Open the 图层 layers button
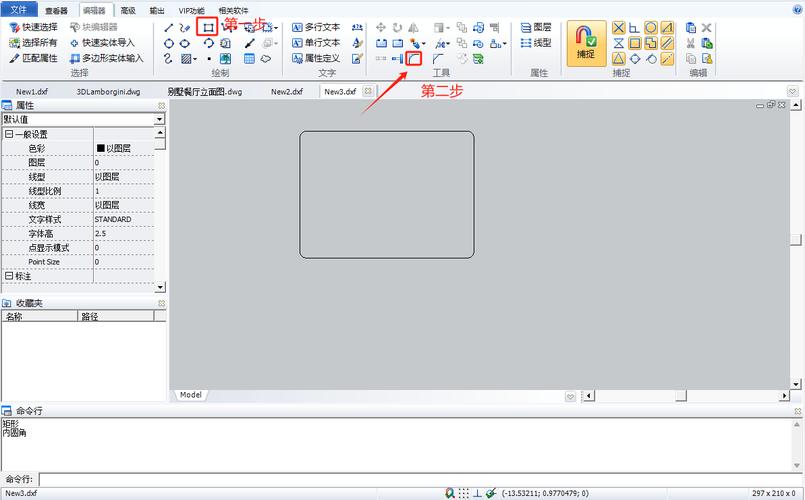The image size is (805, 500). click(x=536, y=27)
